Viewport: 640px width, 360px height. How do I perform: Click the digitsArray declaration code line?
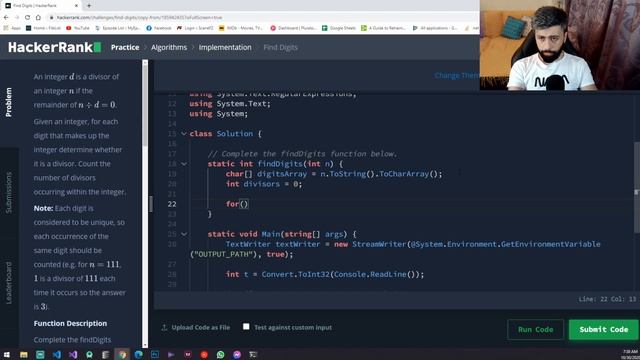click(x=334, y=174)
